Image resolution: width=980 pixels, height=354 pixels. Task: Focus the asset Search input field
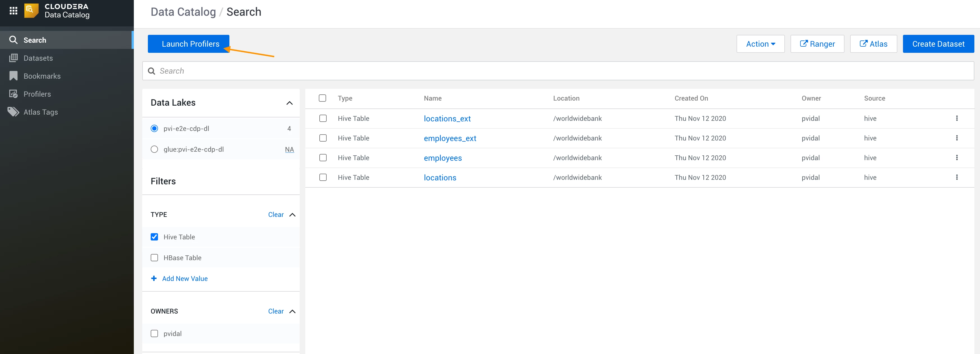[558, 71]
